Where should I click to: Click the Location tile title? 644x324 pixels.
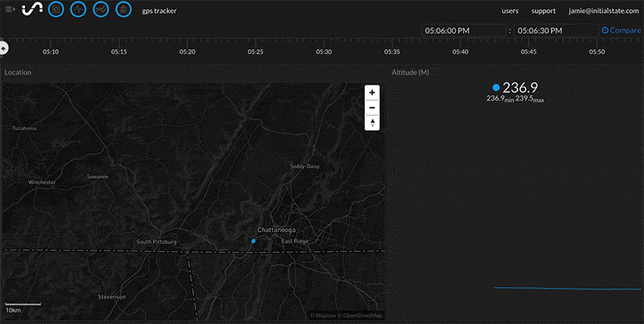18,73
